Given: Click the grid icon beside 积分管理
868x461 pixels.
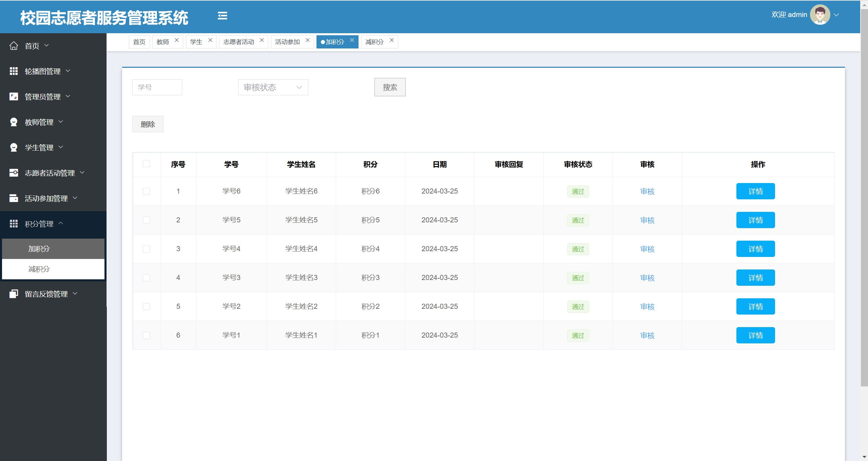Looking at the screenshot, I should click(x=14, y=224).
